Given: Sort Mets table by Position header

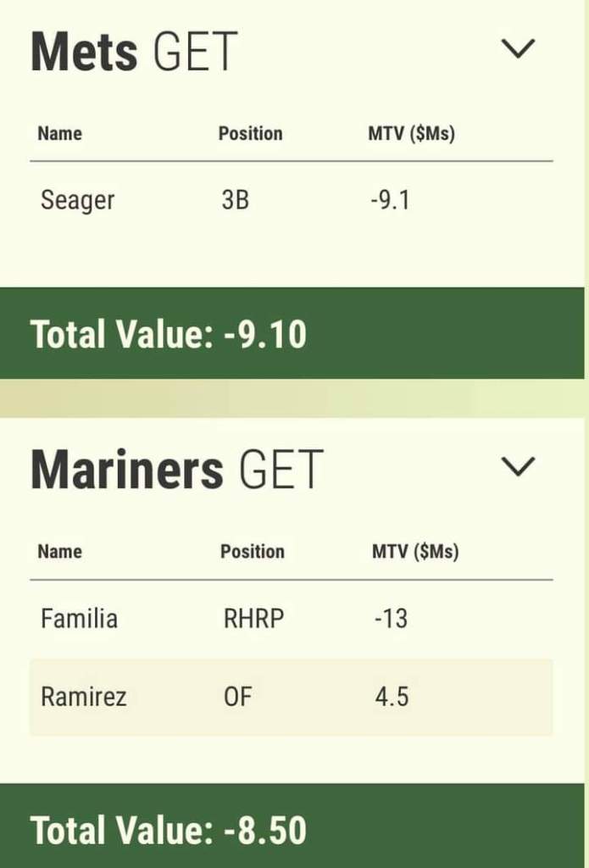Looking at the screenshot, I should click(x=250, y=134).
